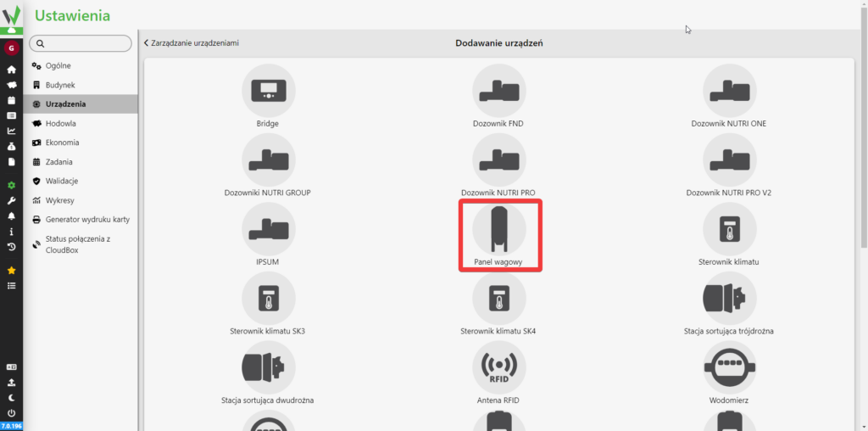Select the Panel wagowy device

point(499,230)
